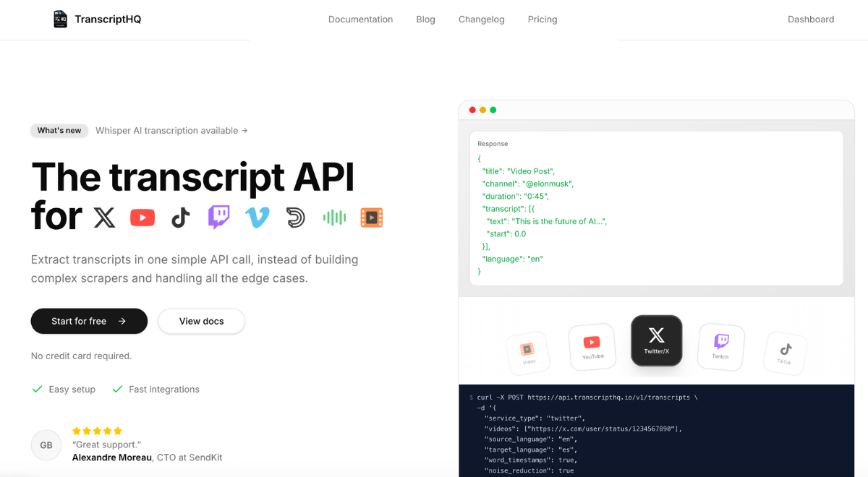The width and height of the screenshot is (868, 477).
Task: Click the Twitch icon in the headline
Action: (x=218, y=217)
